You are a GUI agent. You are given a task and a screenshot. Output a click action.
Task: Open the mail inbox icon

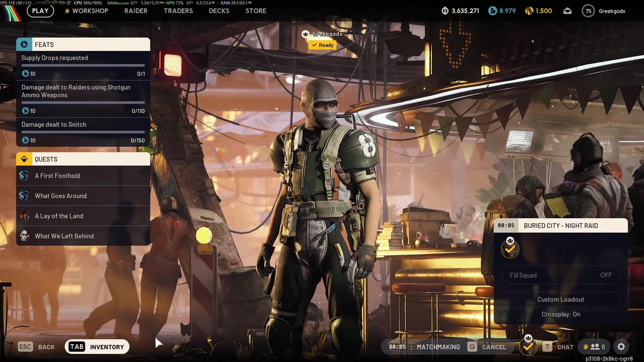click(x=567, y=11)
